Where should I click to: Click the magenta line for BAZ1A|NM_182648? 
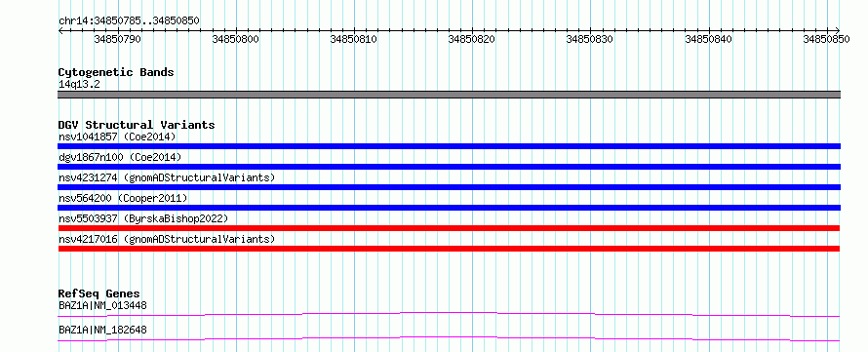pos(449,338)
